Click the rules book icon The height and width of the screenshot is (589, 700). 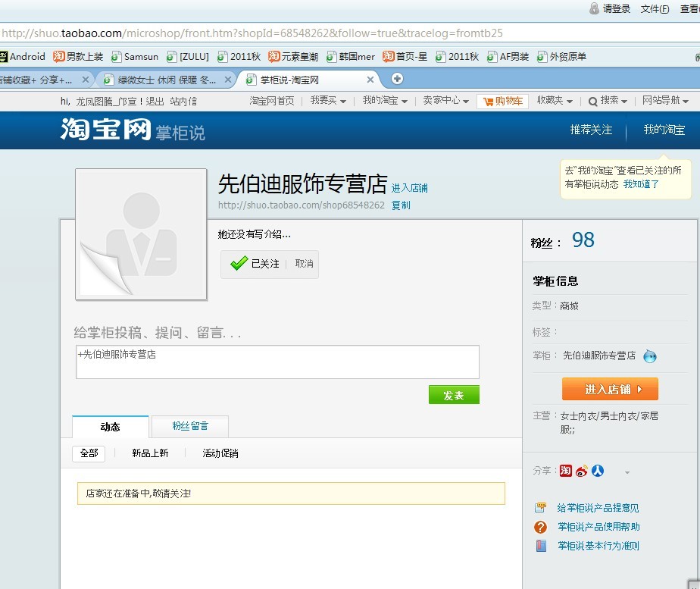[x=541, y=546]
